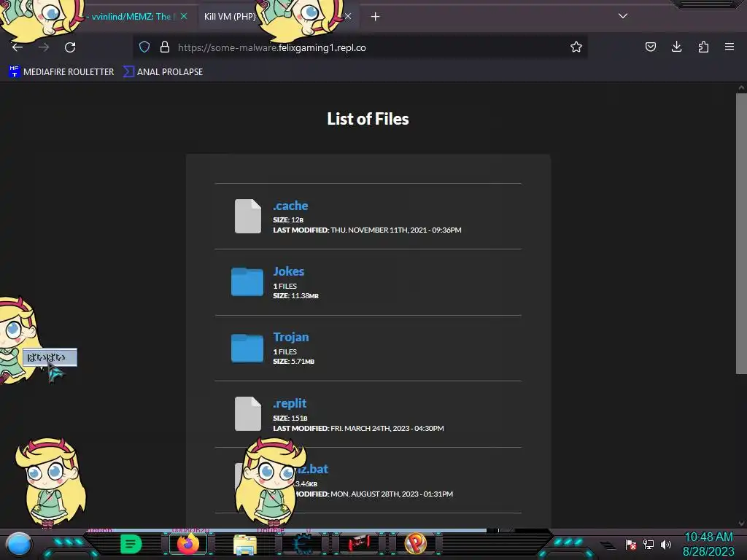747x560 pixels.
Task: Open the Trojan folder link
Action: point(290,337)
